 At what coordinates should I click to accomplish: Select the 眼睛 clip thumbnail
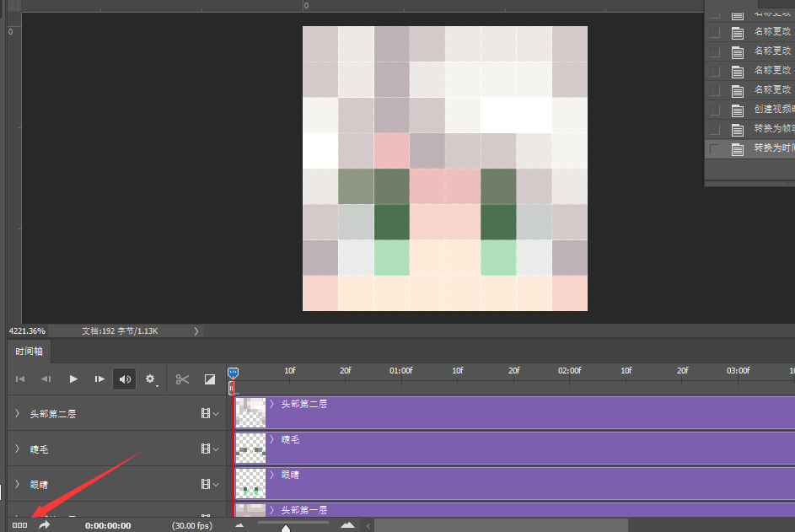tap(251, 483)
